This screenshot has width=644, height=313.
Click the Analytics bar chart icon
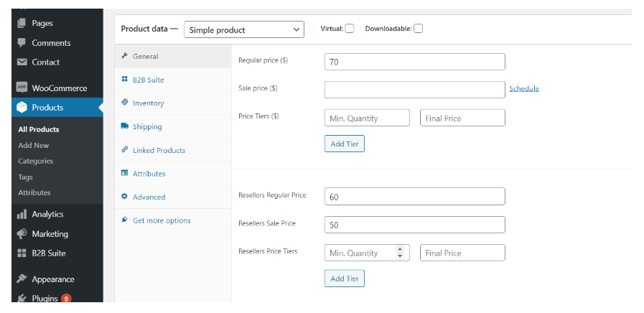coord(22,214)
